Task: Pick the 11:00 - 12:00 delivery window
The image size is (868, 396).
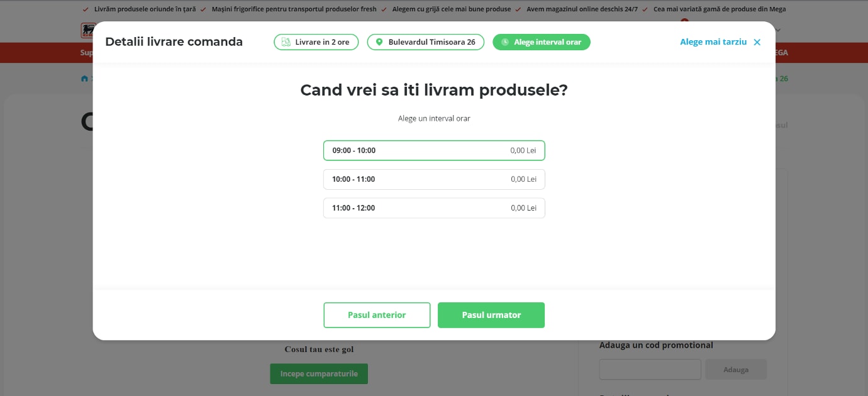Action: [434, 208]
